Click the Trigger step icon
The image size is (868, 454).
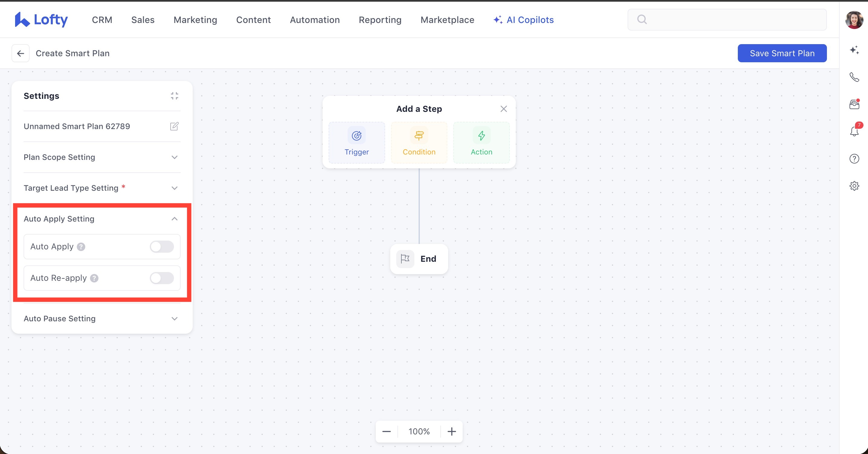pyautogui.click(x=356, y=136)
